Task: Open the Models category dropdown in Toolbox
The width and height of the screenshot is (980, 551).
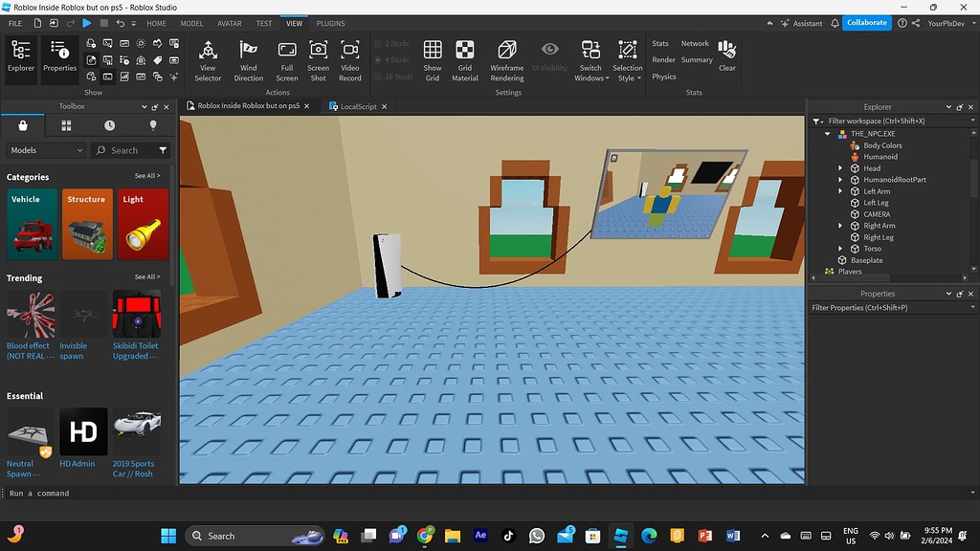Action: pos(46,150)
